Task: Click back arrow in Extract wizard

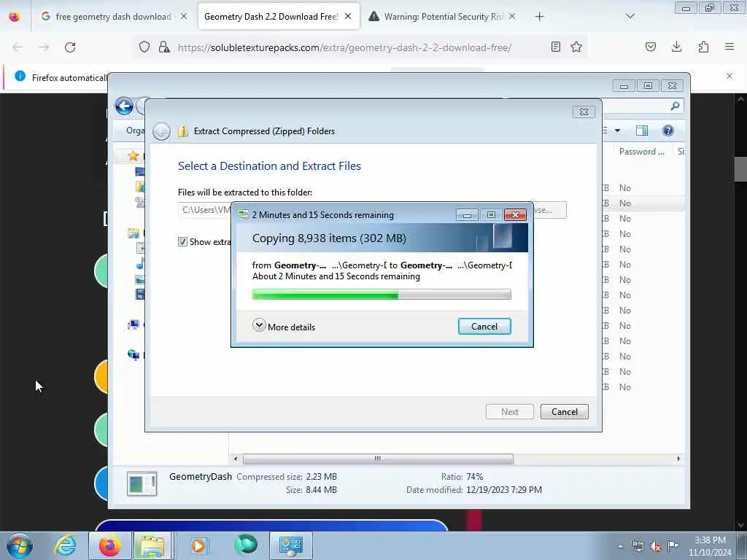Action: (161, 131)
